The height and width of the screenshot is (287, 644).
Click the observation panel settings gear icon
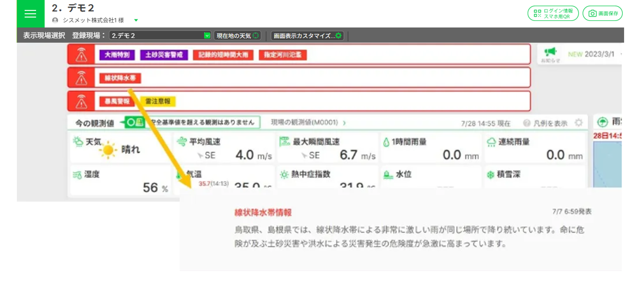point(579,123)
